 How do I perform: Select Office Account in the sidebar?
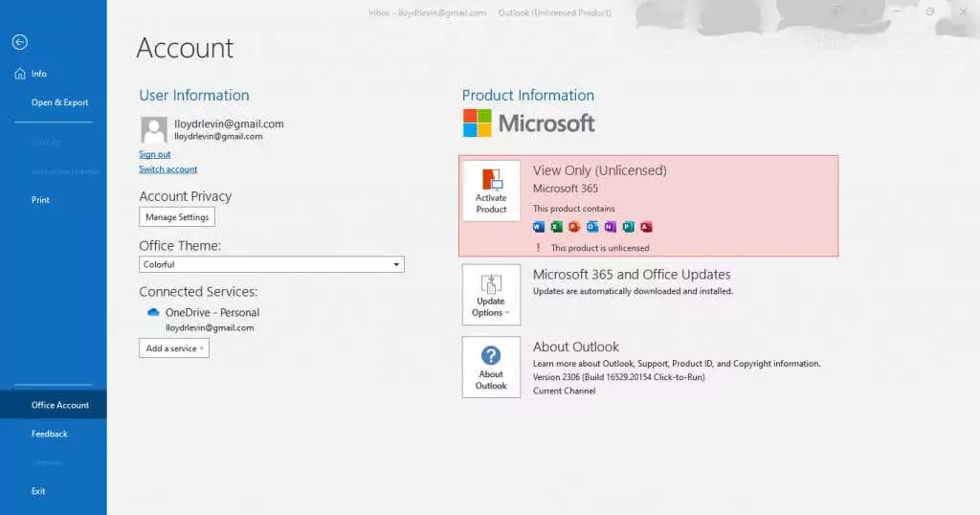click(54, 405)
